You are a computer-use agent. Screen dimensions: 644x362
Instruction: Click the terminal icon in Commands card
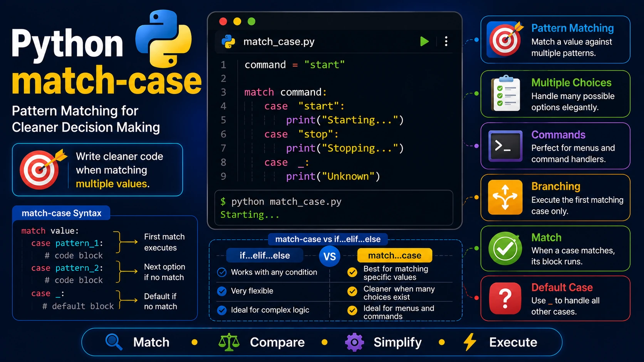tap(505, 146)
